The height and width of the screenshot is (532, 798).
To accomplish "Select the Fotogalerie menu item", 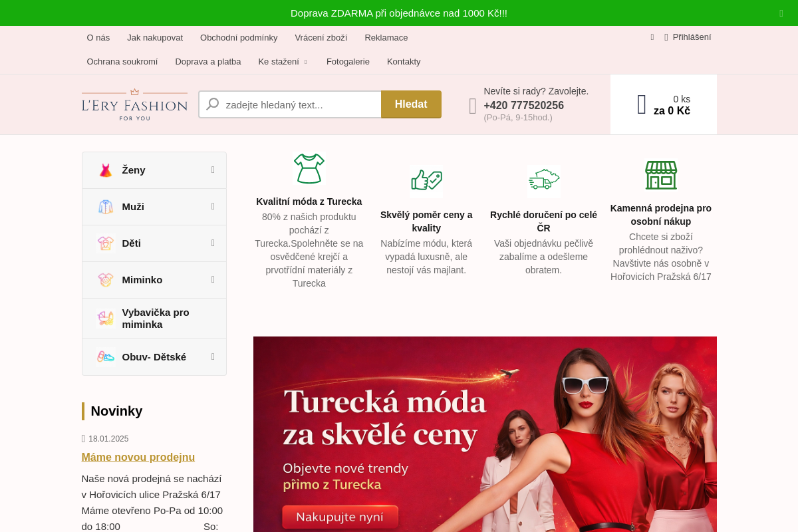I will pyautogui.click(x=348, y=61).
